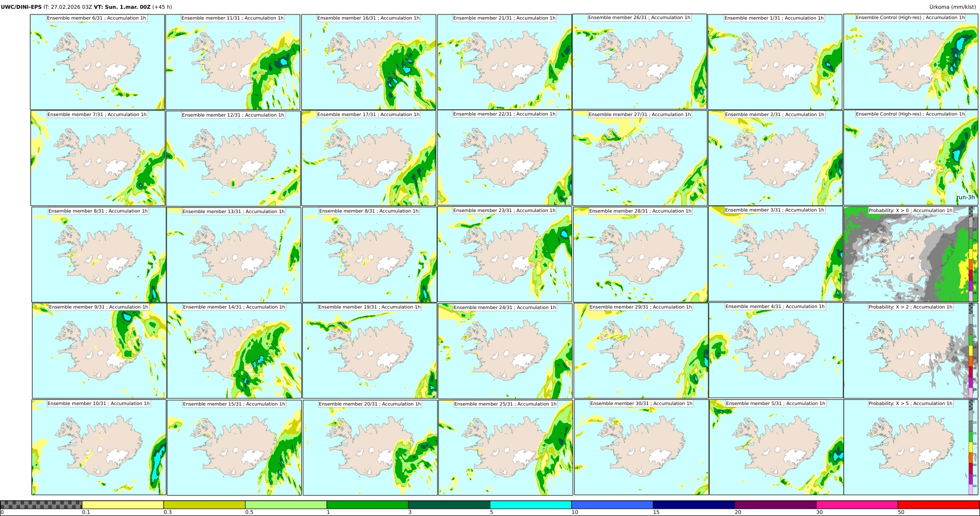Open the Ensemble member 13/31 map panel
Screen dimensions: 980x516
point(234,255)
